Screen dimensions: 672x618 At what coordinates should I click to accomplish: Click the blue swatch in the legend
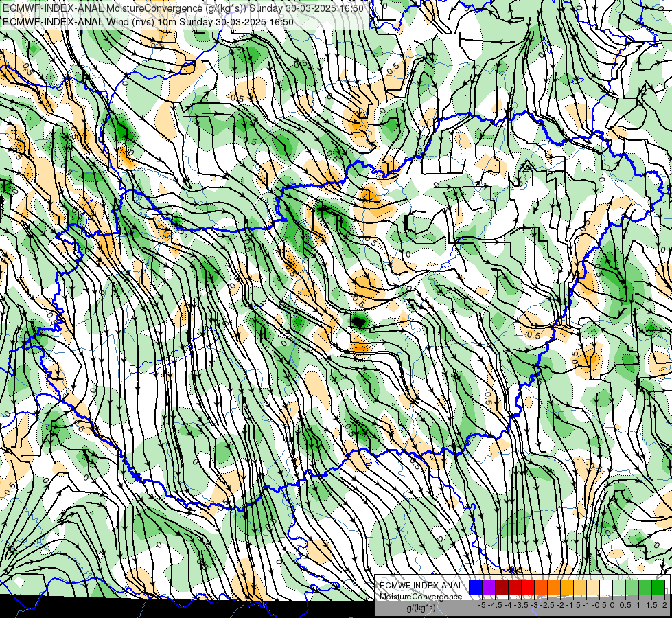coord(476,587)
